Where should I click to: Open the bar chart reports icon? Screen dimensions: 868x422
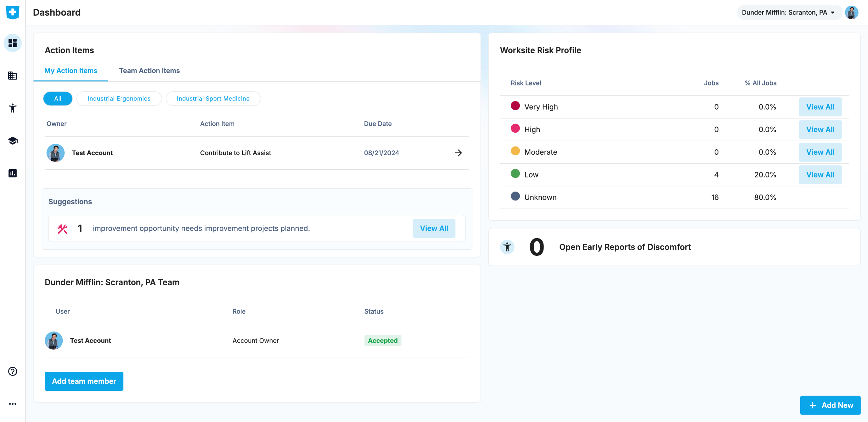click(13, 173)
